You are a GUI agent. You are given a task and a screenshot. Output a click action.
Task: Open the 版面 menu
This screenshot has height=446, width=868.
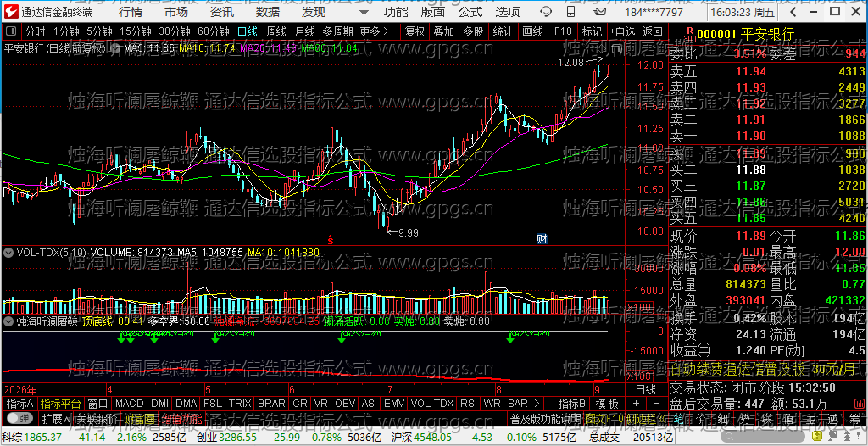[433, 12]
